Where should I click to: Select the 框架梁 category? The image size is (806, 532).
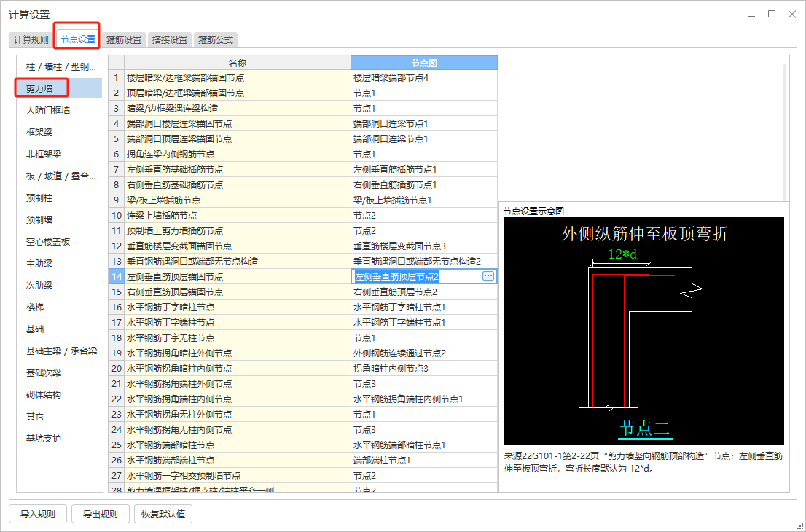(x=60, y=132)
